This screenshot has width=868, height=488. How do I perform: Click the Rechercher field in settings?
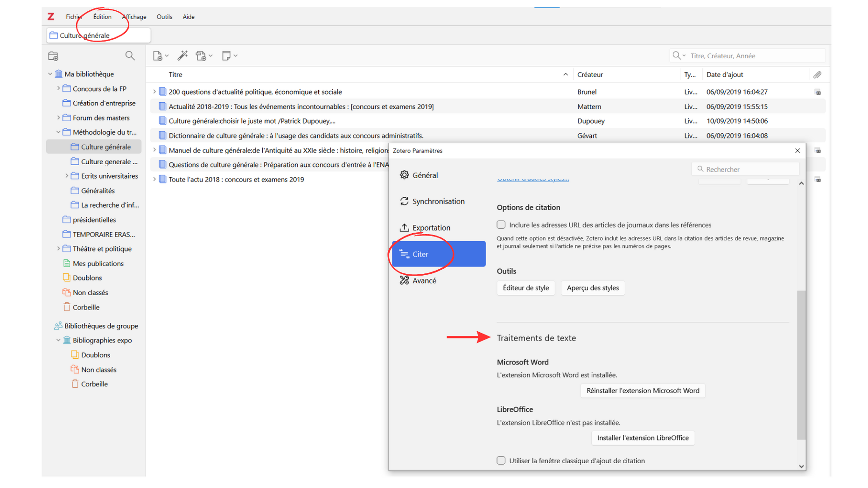tap(745, 169)
